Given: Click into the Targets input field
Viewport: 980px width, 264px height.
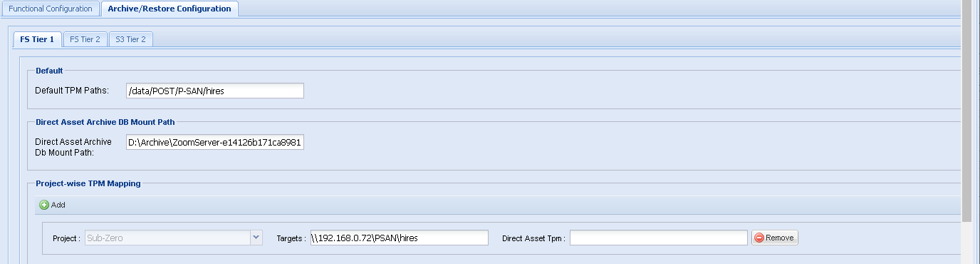Looking at the screenshot, I should pyautogui.click(x=399, y=238).
